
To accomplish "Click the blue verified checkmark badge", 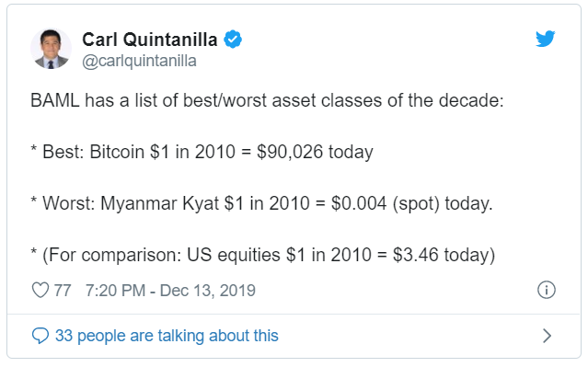I will pos(233,40).
